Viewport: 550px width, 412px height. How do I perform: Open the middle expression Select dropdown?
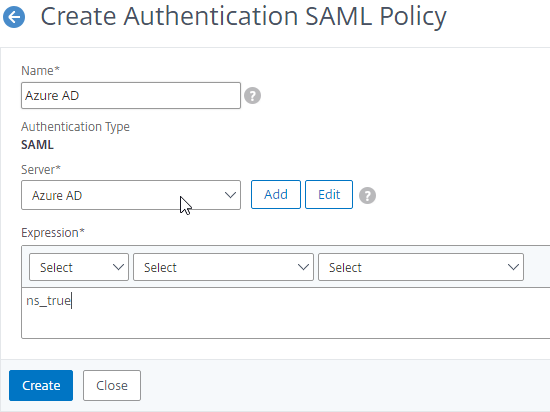pos(223,267)
